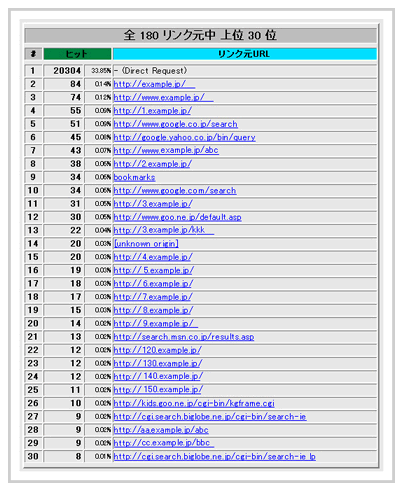Click the hit count 84 in row 2
Image resolution: width=403 pixels, height=491 pixels.
(75, 84)
